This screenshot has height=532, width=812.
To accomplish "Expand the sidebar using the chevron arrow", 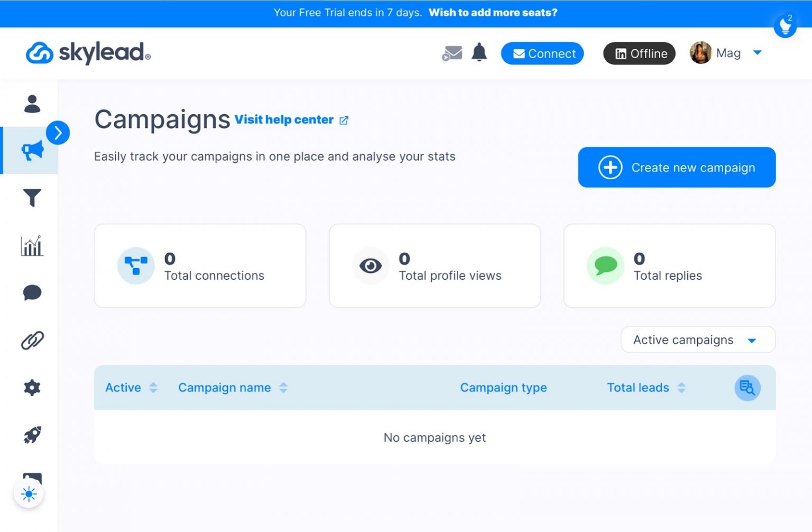I will point(58,133).
